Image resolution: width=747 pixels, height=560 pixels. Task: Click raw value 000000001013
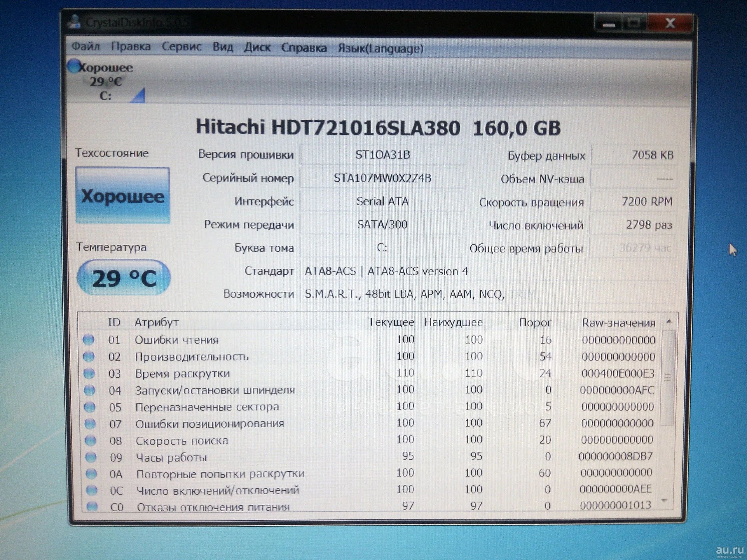point(616,505)
